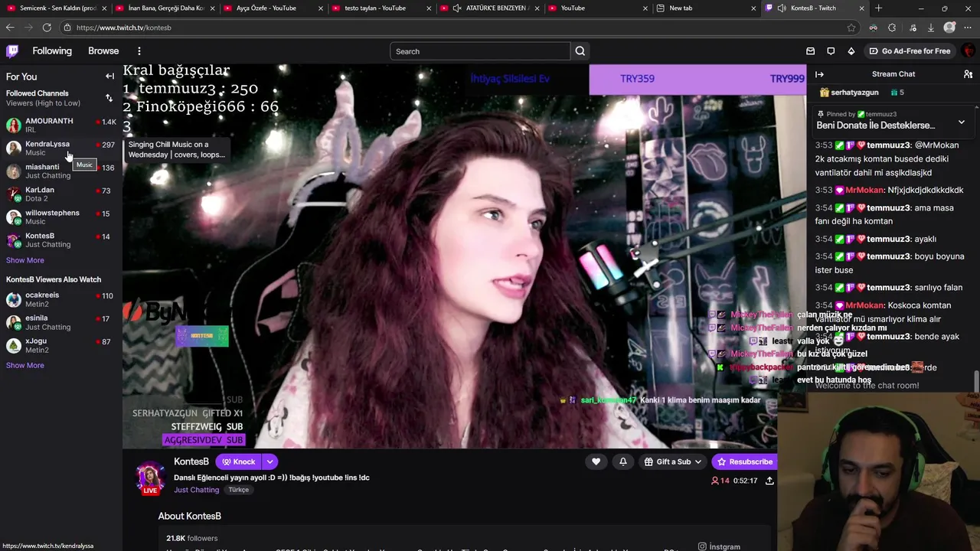Open xJogu Metin2 channel in sidebar

[61, 345]
